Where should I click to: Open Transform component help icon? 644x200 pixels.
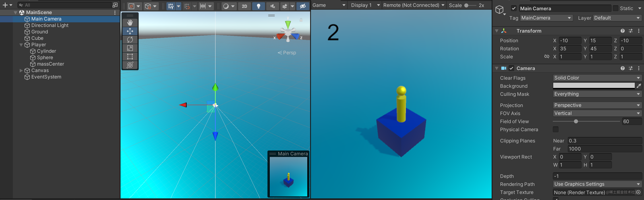coord(622,31)
